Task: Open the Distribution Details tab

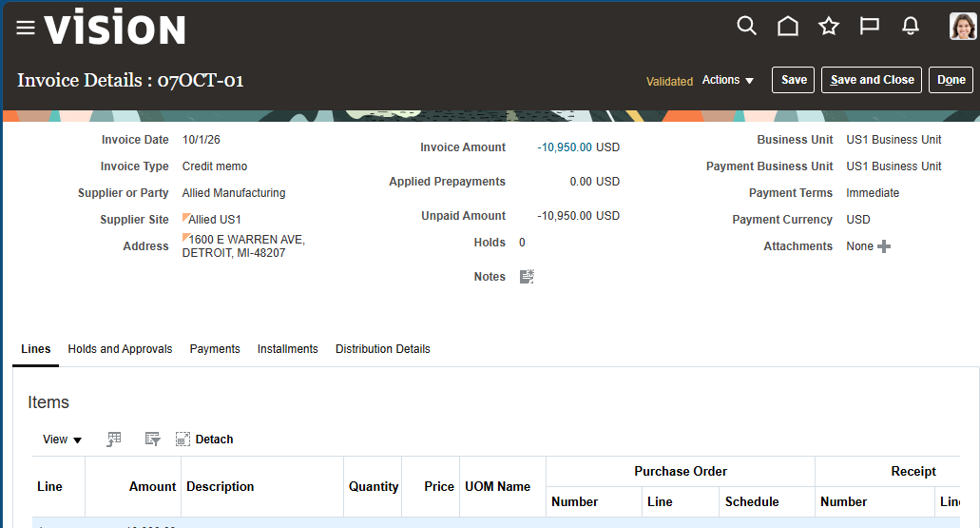Action: coord(382,349)
